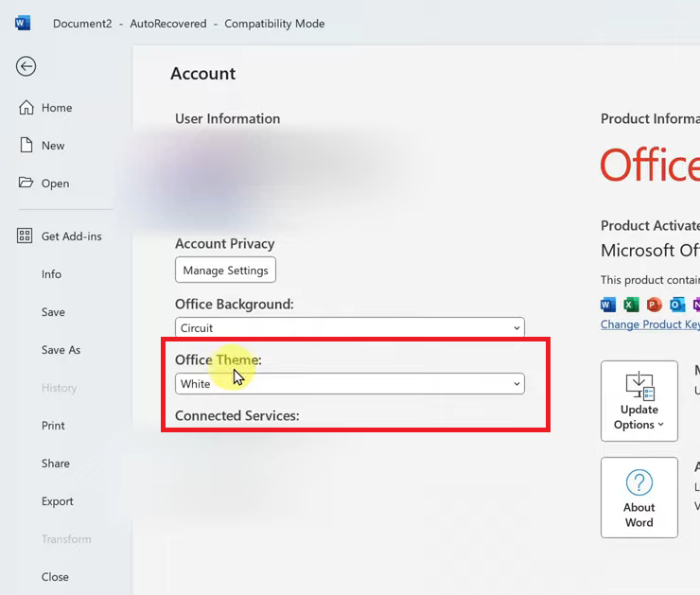Click the back arrow to return to document
700x595 pixels.
[x=26, y=66]
